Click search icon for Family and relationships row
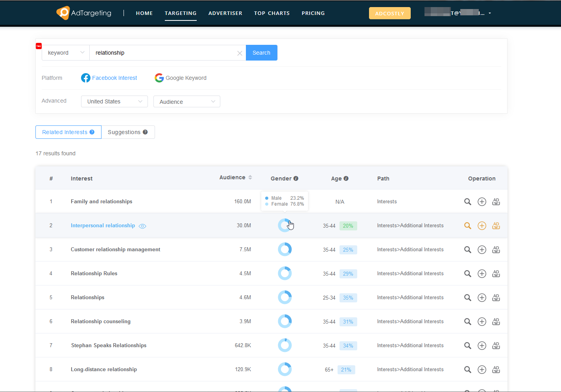 tap(467, 202)
